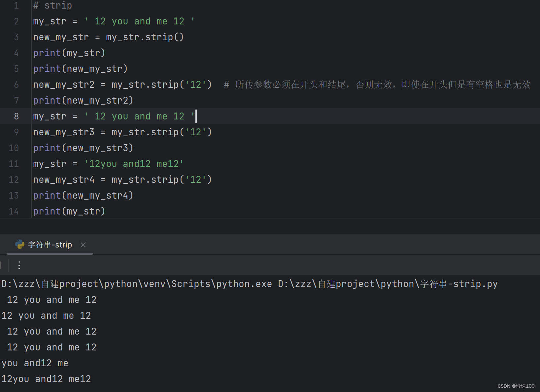Click the python.exe command line in console
The height and width of the screenshot is (392, 540).
[250, 284]
